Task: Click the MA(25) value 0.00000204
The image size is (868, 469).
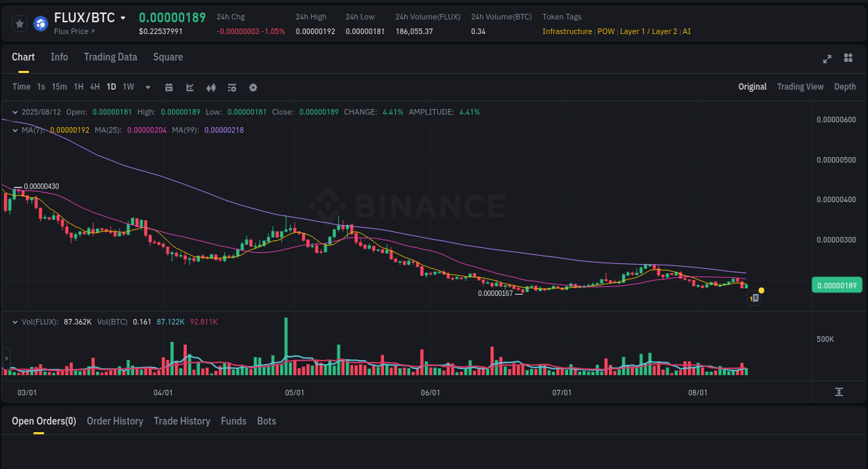Action: 147,130
